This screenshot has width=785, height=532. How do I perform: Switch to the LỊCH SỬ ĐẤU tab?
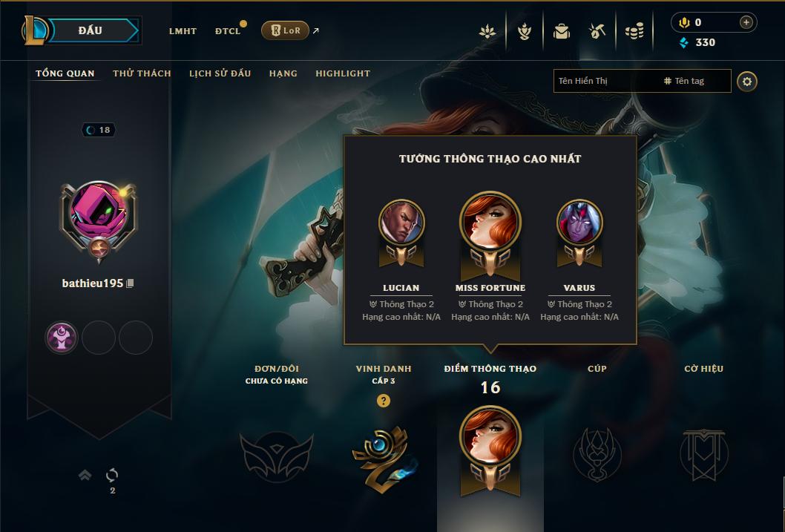tap(220, 73)
